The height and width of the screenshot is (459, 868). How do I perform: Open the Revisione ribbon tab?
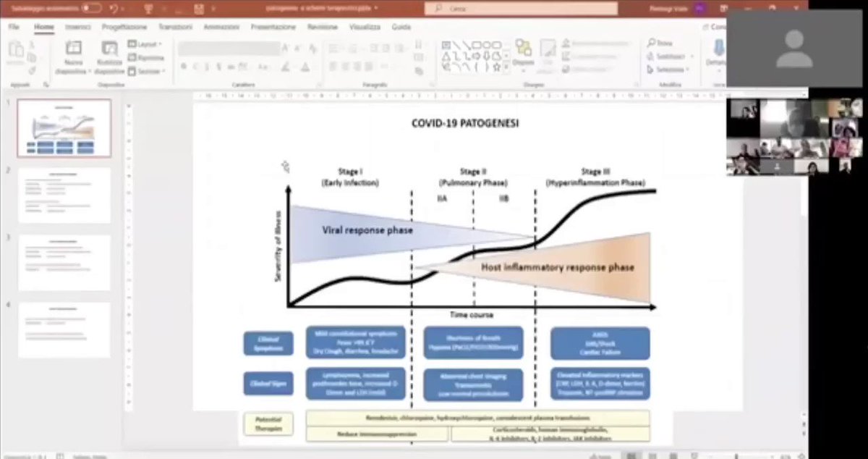322,27
